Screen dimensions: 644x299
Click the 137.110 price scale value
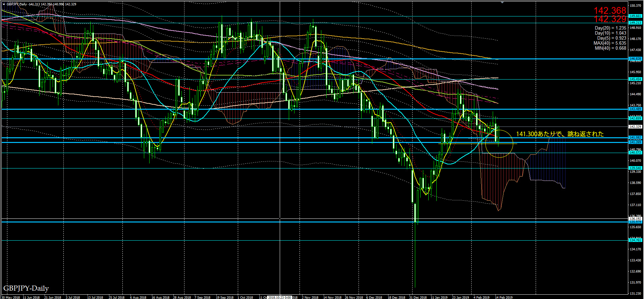coord(635,205)
